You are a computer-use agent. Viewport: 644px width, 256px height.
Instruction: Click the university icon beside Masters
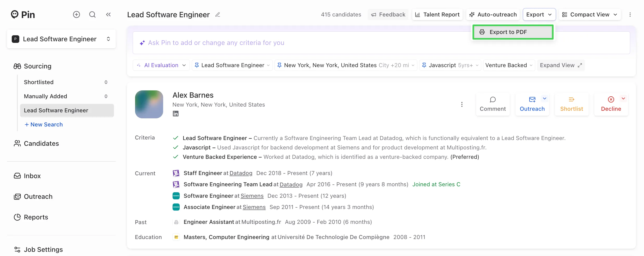pos(176,237)
